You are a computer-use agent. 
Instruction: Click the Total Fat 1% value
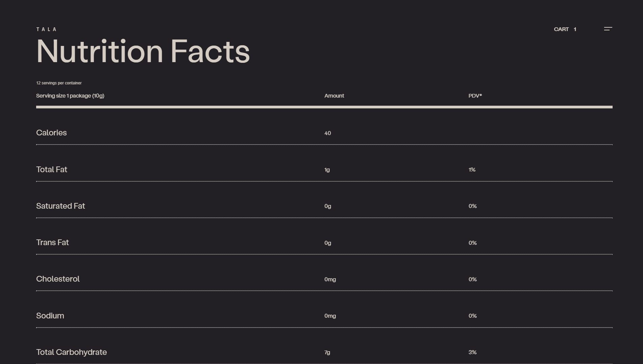(472, 170)
